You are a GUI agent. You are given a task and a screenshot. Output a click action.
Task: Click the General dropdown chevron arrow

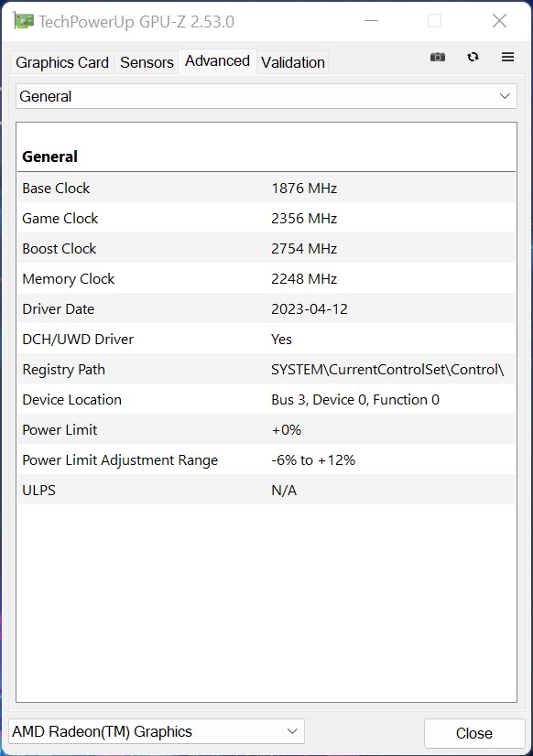(505, 96)
